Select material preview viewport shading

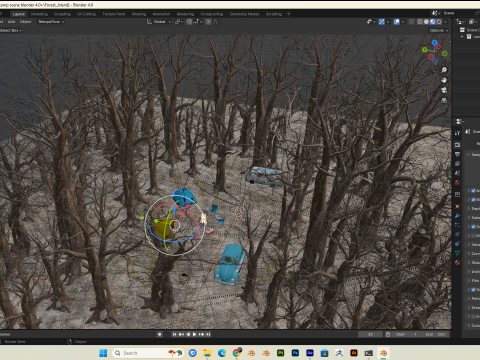click(433, 22)
